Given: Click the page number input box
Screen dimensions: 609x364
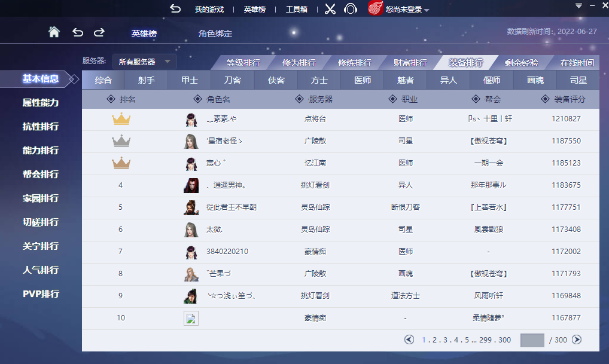Looking at the screenshot, I should pyautogui.click(x=532, y=340).
